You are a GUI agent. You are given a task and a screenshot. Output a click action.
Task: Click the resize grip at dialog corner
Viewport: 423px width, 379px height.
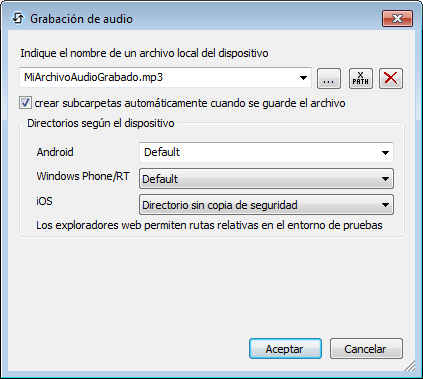click(410, 366)
